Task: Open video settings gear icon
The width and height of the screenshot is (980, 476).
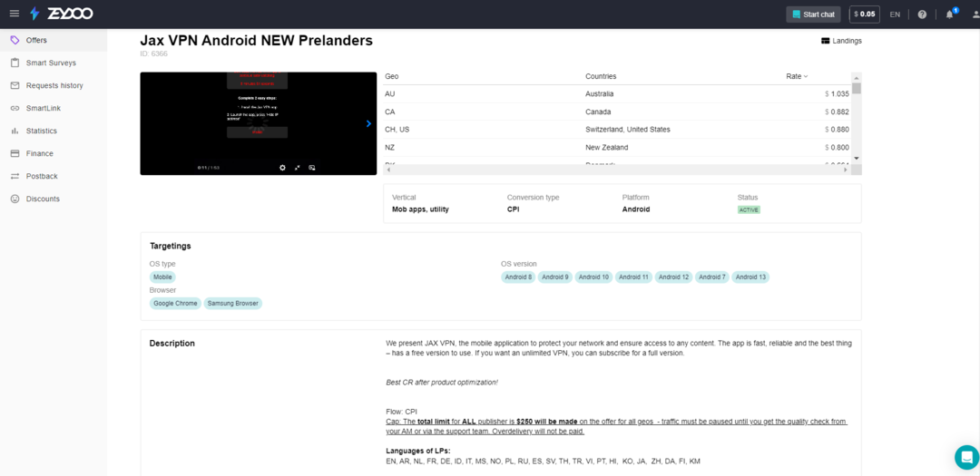Action: pos(282,168)
